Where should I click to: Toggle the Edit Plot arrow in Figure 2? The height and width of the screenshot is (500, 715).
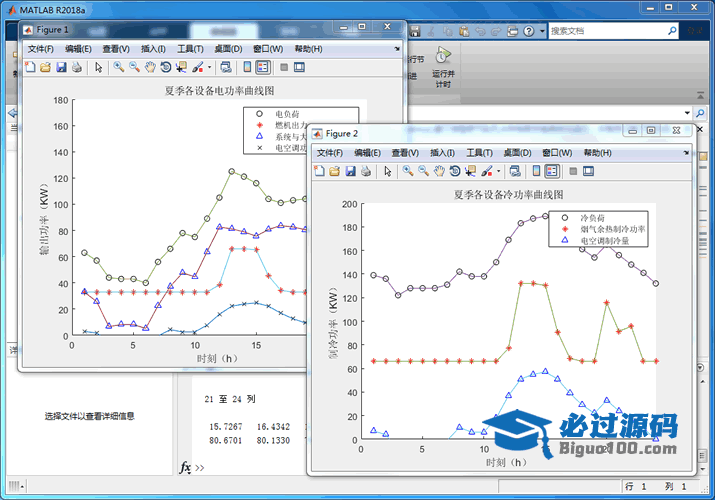coord(387,171)
